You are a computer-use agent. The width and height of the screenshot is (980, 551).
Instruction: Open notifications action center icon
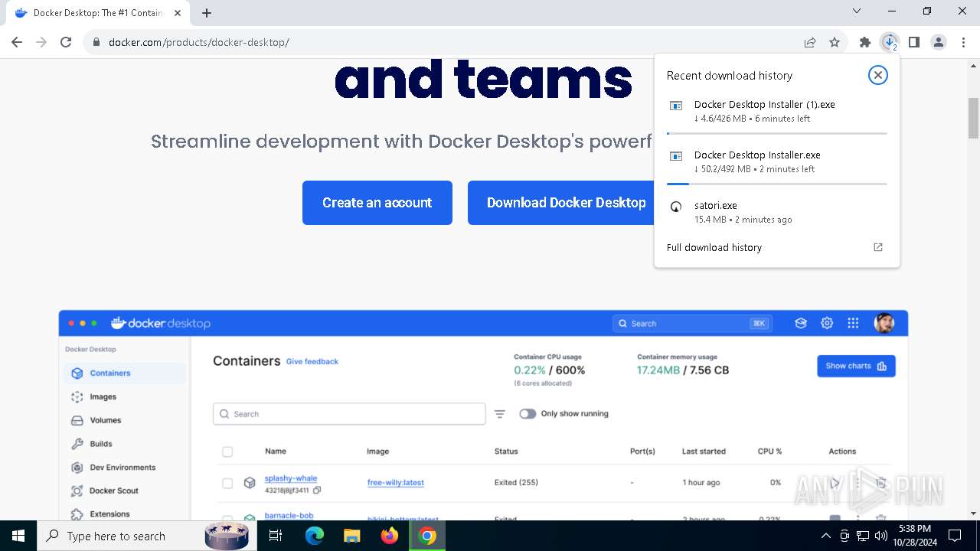pos(955,536)
